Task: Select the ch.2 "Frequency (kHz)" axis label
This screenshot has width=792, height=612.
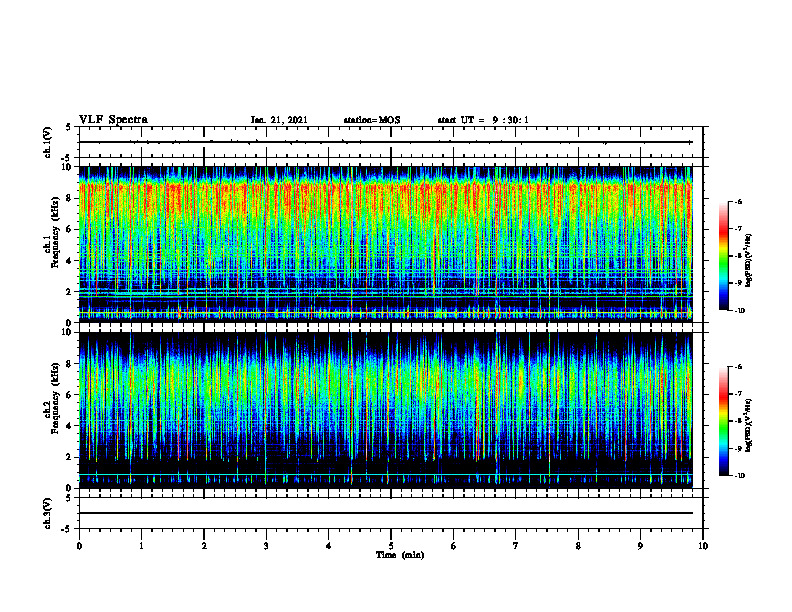Action: coord(54,398)
